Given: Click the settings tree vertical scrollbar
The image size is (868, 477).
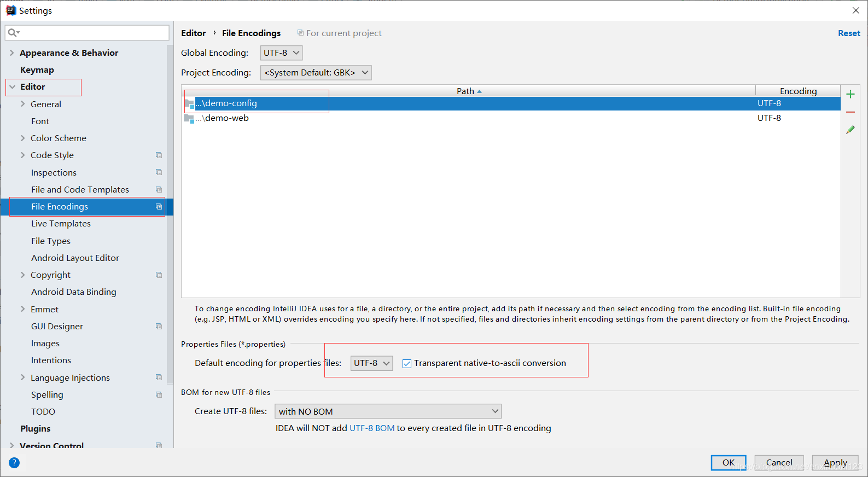Looking at the screenshot, I should [170, 213].
